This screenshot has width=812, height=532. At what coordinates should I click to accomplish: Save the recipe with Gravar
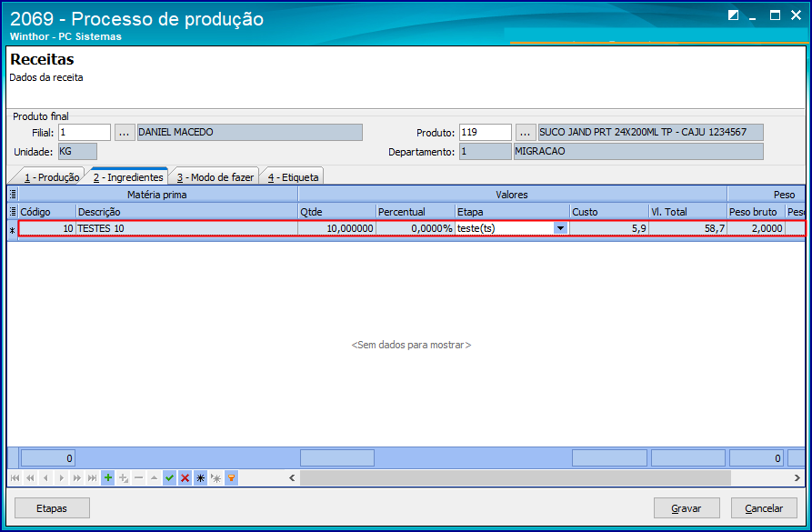coord(687,508)
